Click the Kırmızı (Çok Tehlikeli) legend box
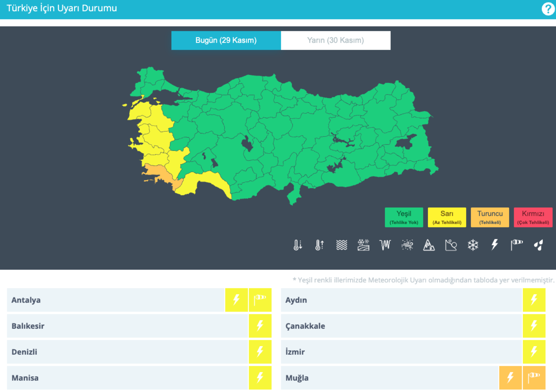Image resolution: width=556 pixels, height=392 pixels. pos(533,217)
